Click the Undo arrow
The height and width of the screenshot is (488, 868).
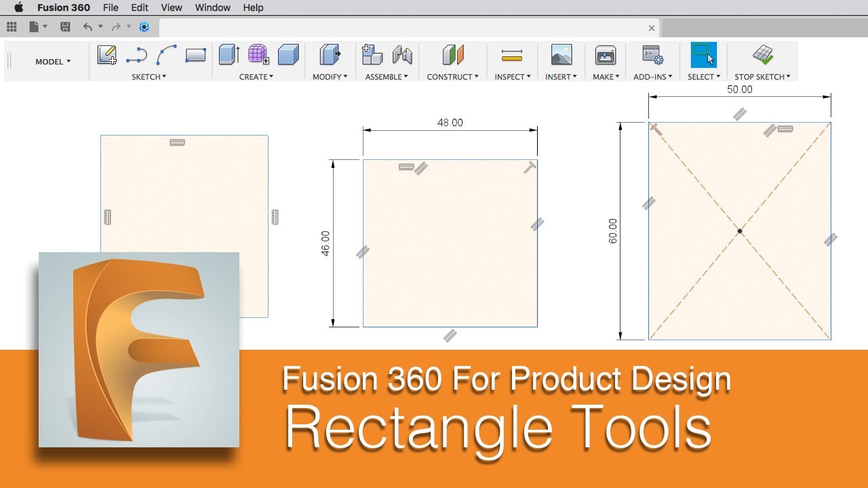(x=87, y=27)
